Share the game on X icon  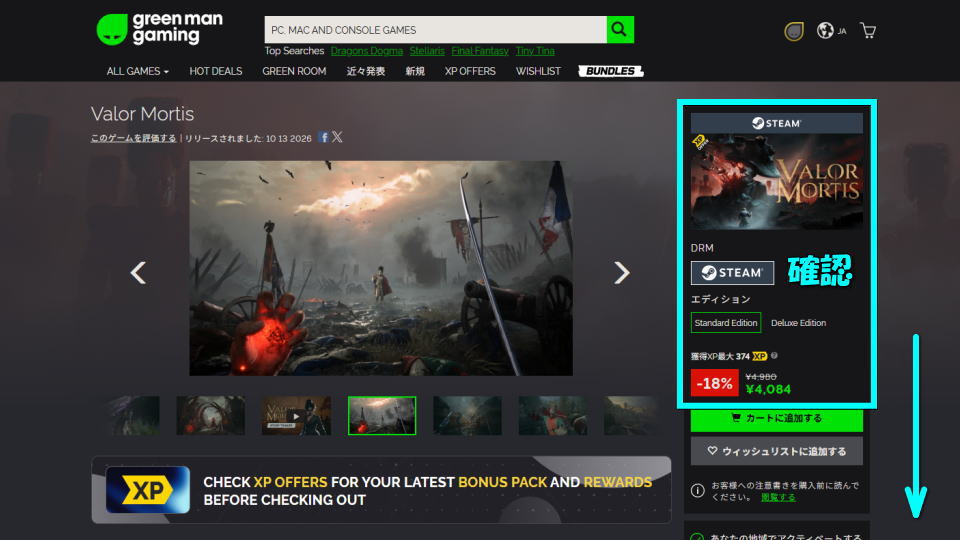(337, 137)
